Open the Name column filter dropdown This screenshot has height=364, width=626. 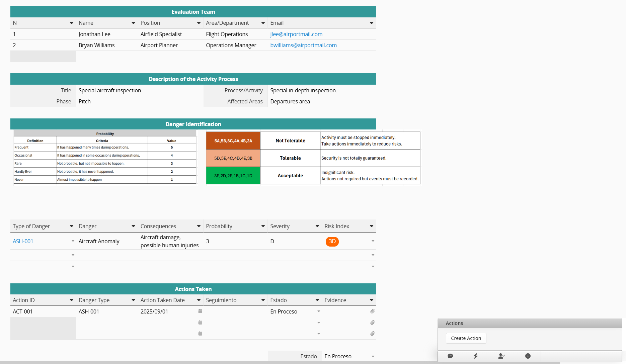(133, 23)
